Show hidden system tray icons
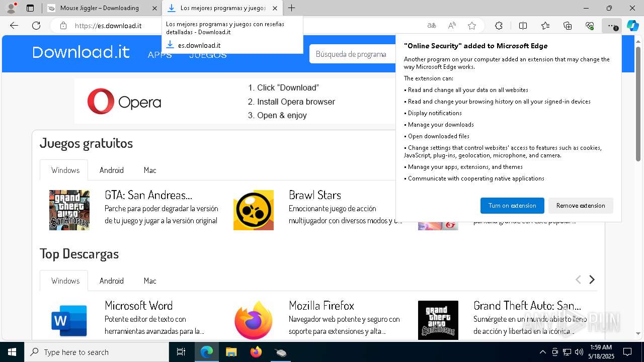The width and height of the screenshot is (644, 362). 542,352
